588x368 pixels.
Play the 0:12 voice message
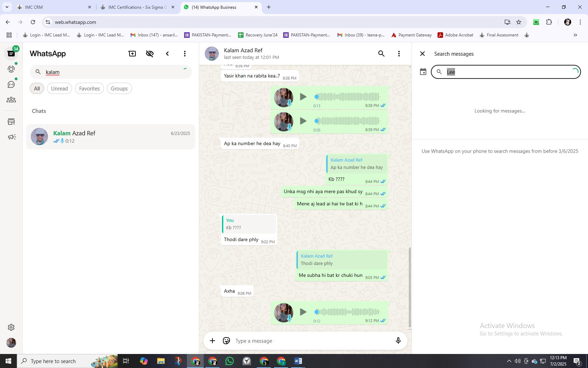[303, 312]
